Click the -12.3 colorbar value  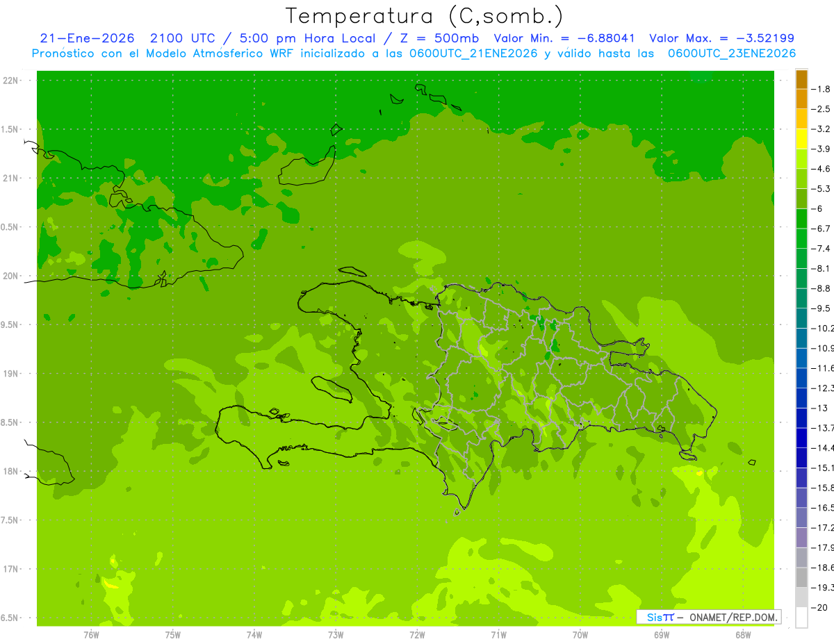(823, 388)
